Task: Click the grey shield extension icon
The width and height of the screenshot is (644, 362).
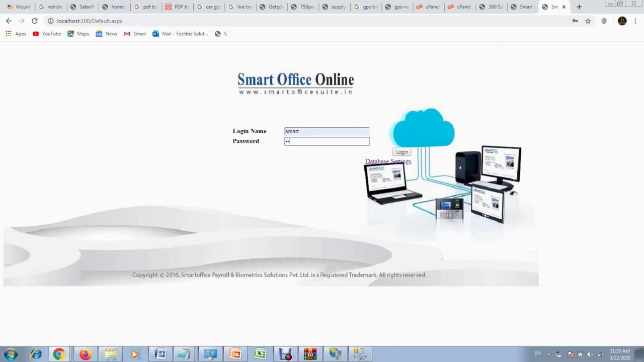Action: [x=604, y=21]
